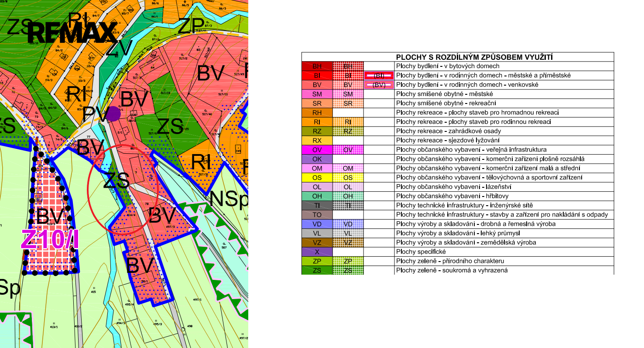Select the solid red BH legend swatch
This screenshot has width=644, height=348.
317,66
